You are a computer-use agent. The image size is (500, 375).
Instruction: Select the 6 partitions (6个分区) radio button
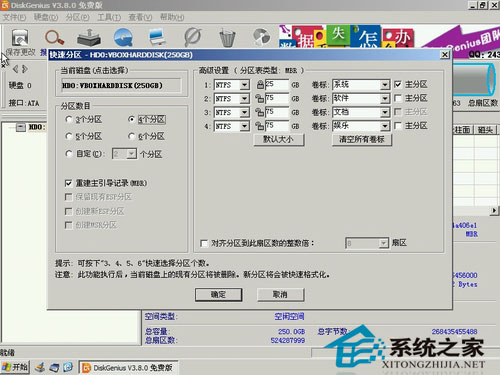pos(132,136)
